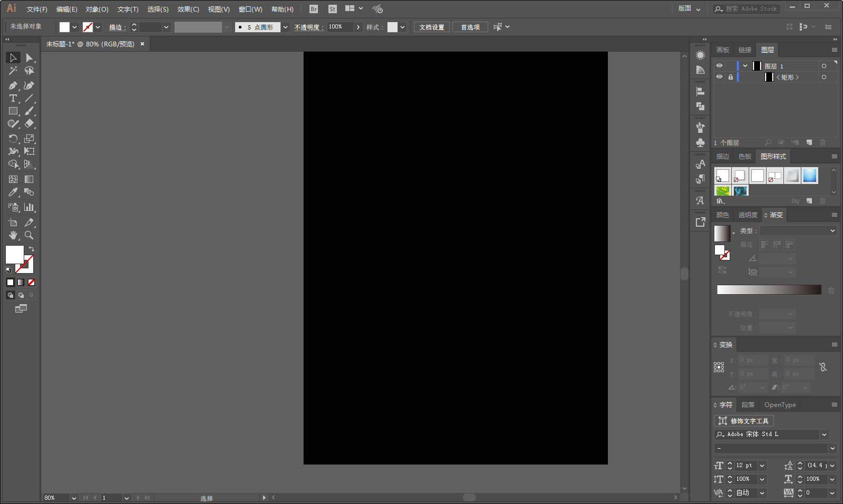Image resolution: width=843 pixels, height=504 pixels.
Task: Open the 效果(C) menu
Action: point(188,9)
